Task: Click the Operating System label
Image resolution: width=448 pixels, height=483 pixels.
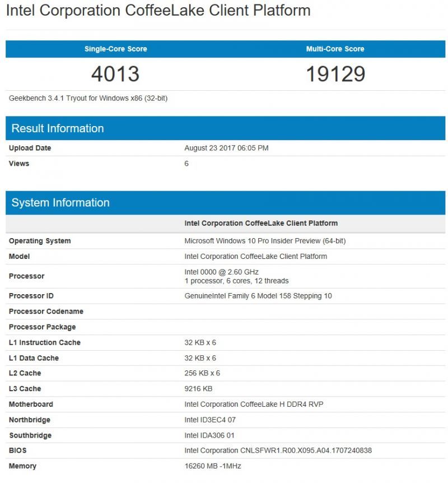Action: pyautogui.click(x=40, y=241)
